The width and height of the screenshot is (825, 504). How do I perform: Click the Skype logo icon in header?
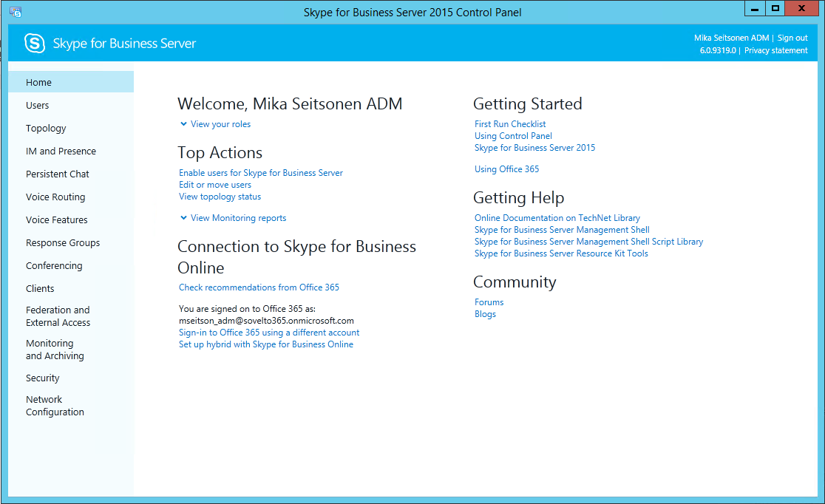point(35,43)
